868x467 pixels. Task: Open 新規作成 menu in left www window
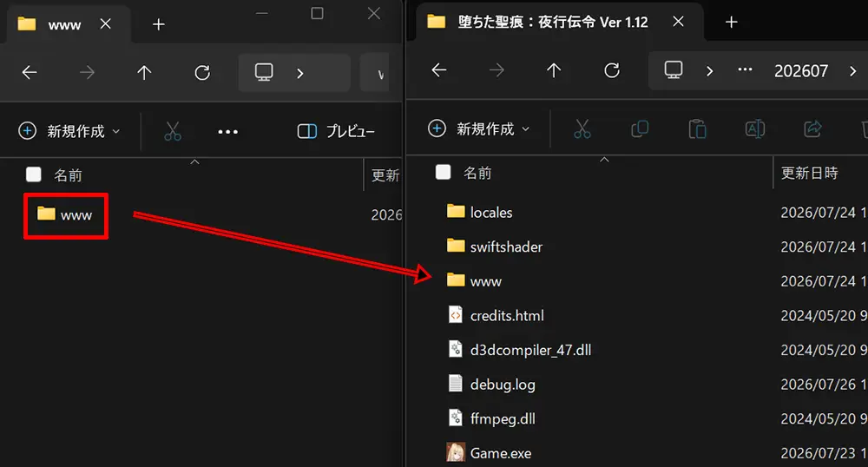click(x=69, y=131)
